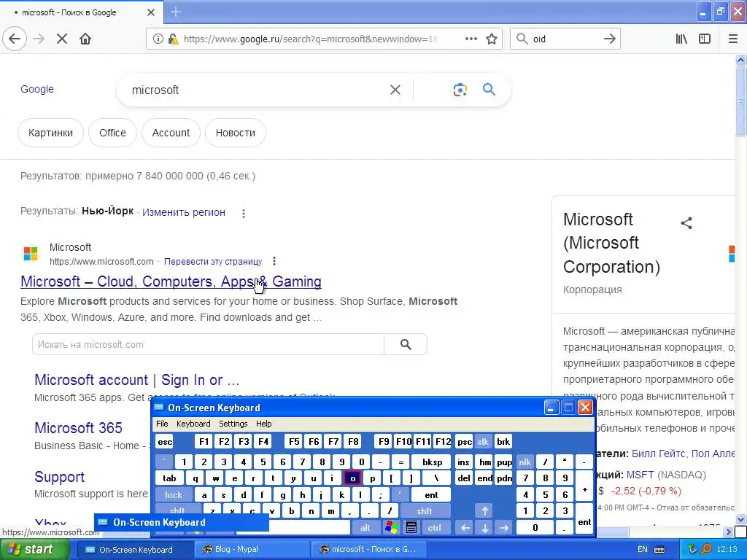Select the Картинки filter chip

tap(50, 133)
